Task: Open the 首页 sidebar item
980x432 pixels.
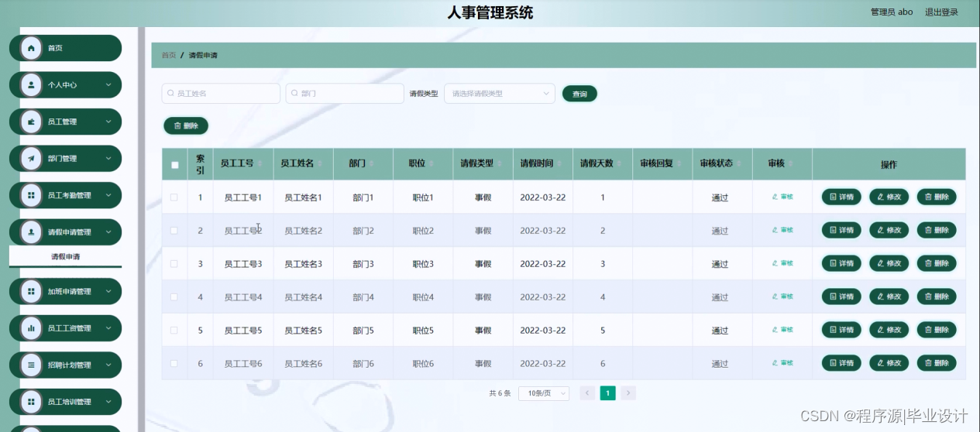Action: (x=65, y=48)
